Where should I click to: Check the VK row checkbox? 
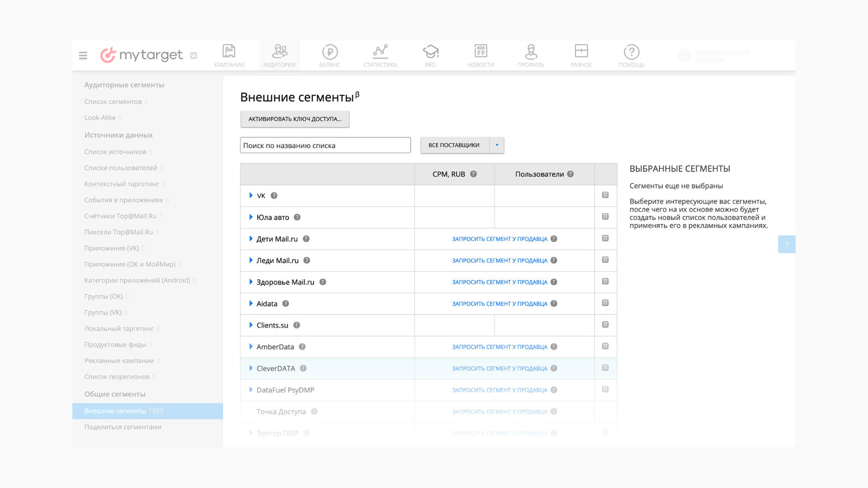tap(605, 195)
